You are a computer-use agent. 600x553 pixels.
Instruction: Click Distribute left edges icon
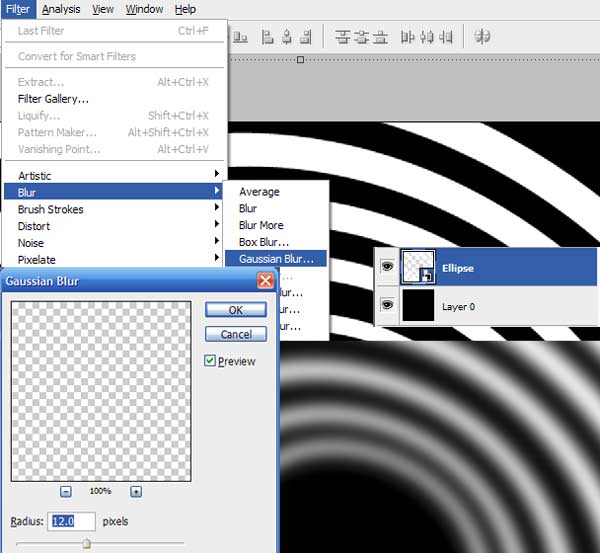[x=408, y=37]
